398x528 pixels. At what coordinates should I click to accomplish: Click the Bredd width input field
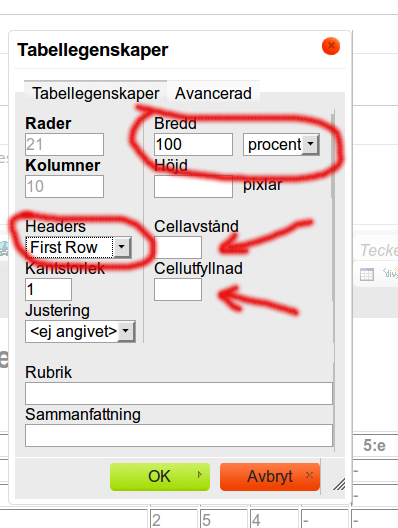(193, 144)
